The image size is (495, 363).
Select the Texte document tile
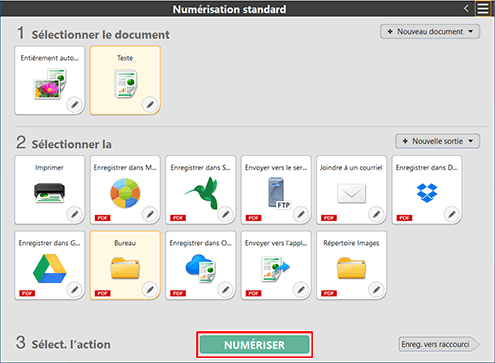point(125,80)
